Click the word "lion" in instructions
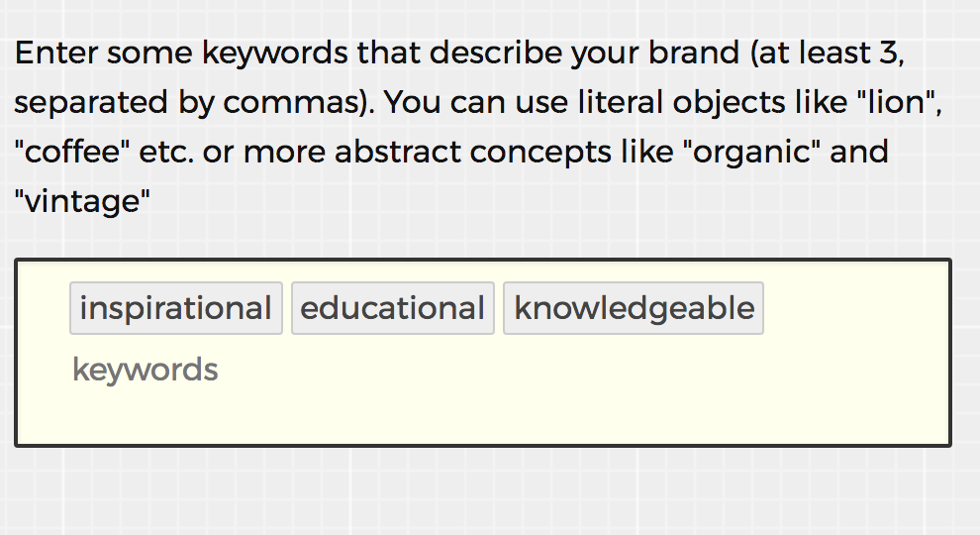The height and width of the screenshot is (535, 980). (x=896, y=102)
